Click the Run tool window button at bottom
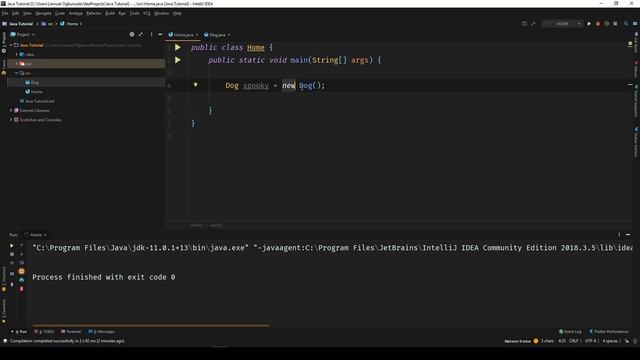Image resolution: width=640 pixels, height=360 pixels. pyautogui.click(x=19, y=331)
